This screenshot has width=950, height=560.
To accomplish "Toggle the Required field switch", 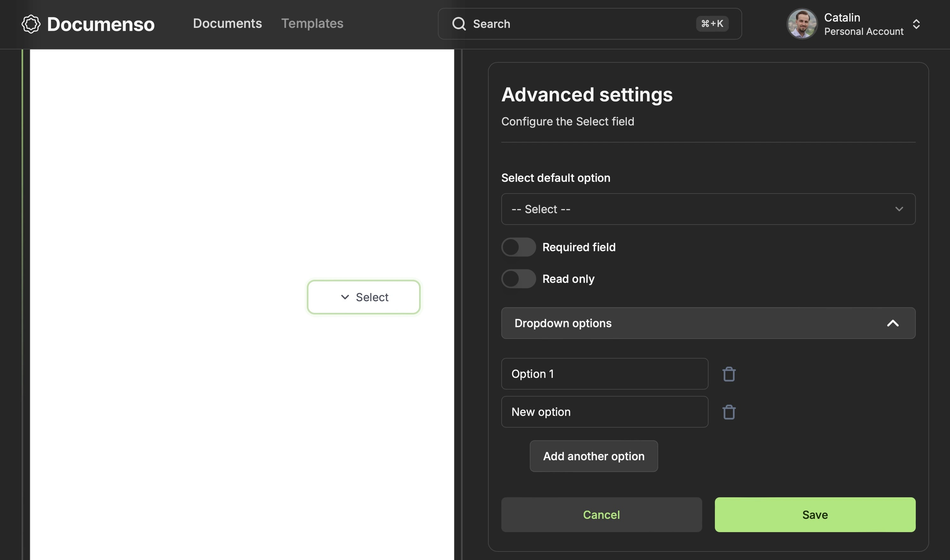I will pyautogui.click(x=519, y=247).
